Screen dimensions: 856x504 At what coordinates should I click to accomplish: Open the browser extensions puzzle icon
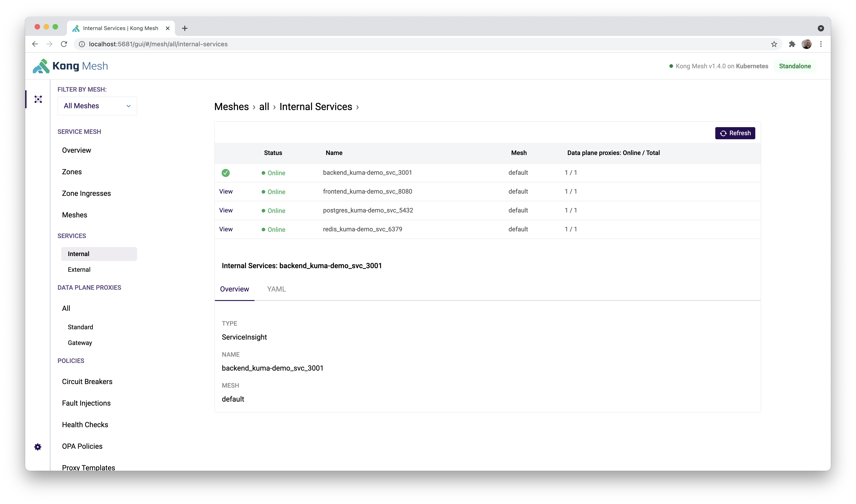point(792,44)
